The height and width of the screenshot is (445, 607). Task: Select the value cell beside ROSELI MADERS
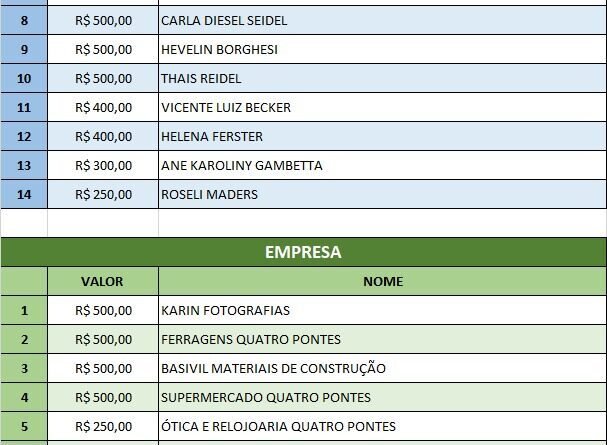point(103,194)
